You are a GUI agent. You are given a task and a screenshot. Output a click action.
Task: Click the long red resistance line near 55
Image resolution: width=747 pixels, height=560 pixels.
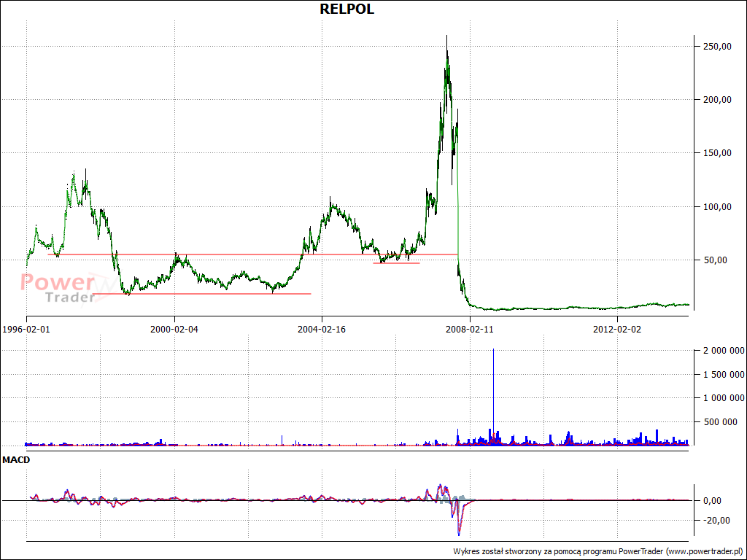pyautogui.click(x=253, y=254)
